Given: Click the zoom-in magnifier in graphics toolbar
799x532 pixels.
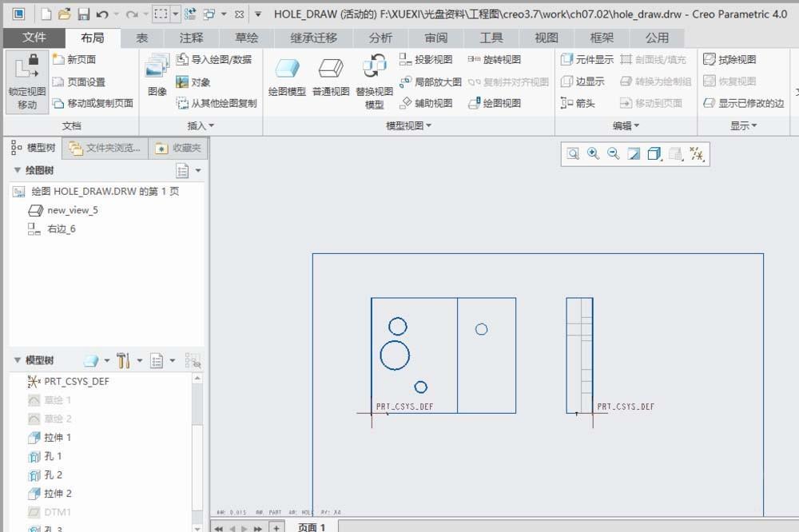Looking at the screenshot, I should tap(592, 153).
